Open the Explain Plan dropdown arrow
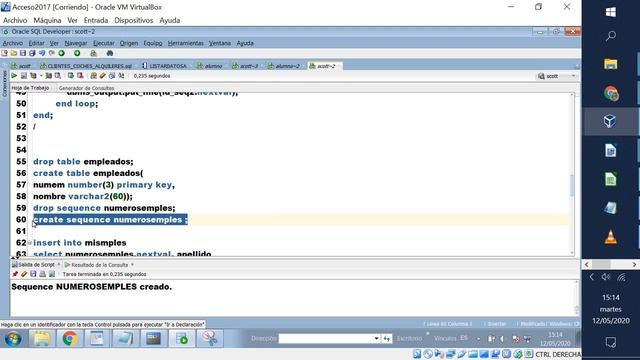Screen dimensions: 640x360 click(41, 76)
